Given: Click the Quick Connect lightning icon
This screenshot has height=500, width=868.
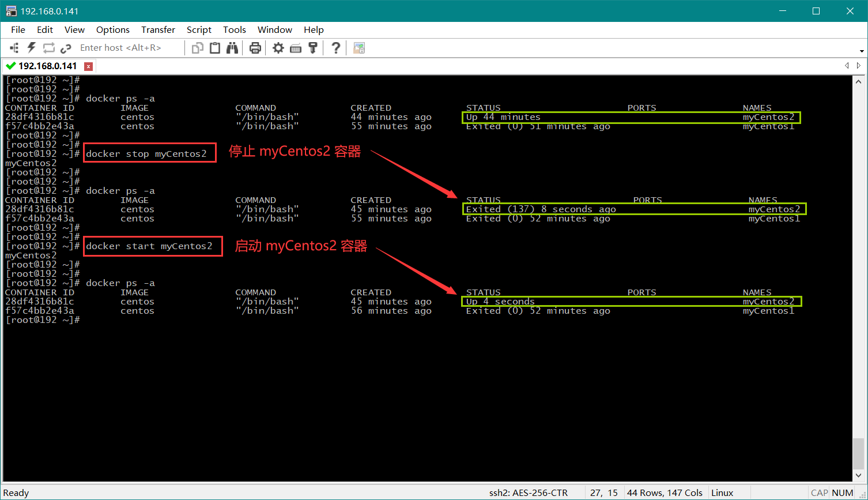Looking at the screenshot, I should (32, 48).
